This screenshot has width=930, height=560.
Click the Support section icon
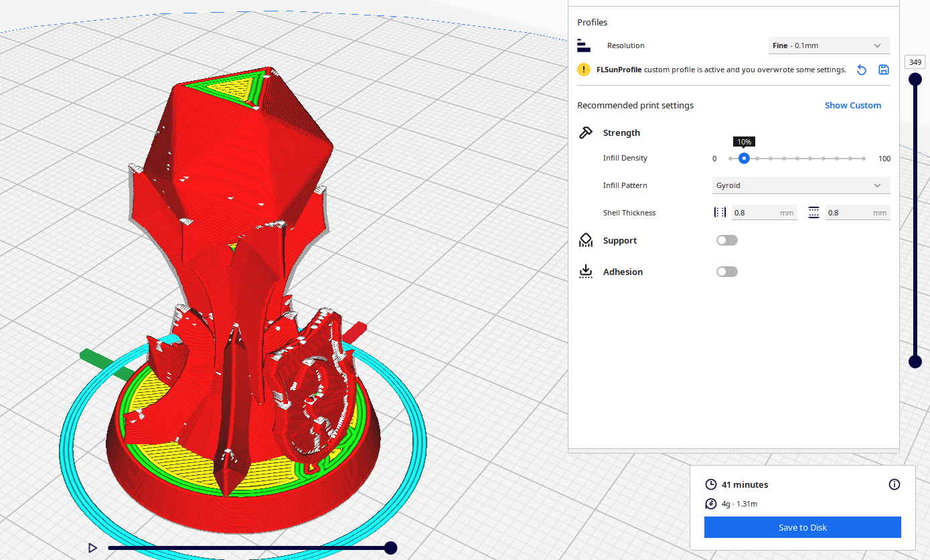point(586,240)
